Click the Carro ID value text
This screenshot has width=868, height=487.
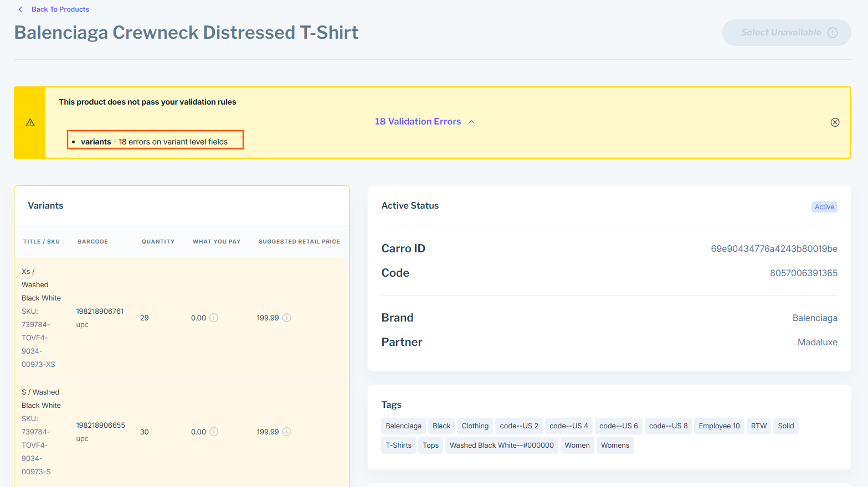pos(774,249)
